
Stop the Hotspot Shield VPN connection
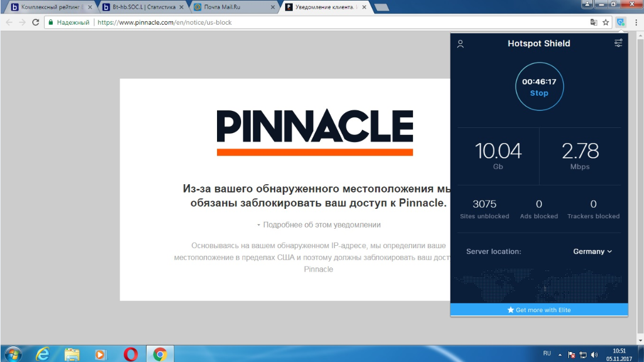click(539, 87)
